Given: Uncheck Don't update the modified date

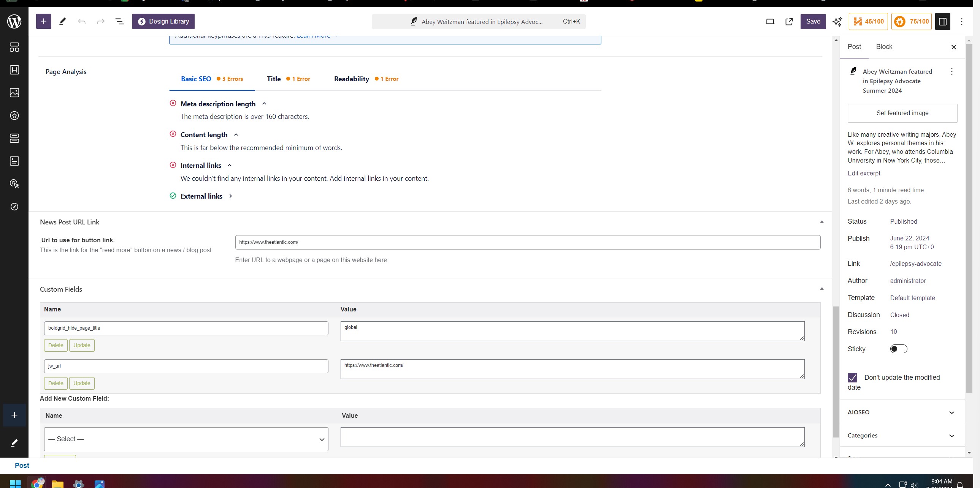Looking at the screenshot, I should click(x=852, y=377).
